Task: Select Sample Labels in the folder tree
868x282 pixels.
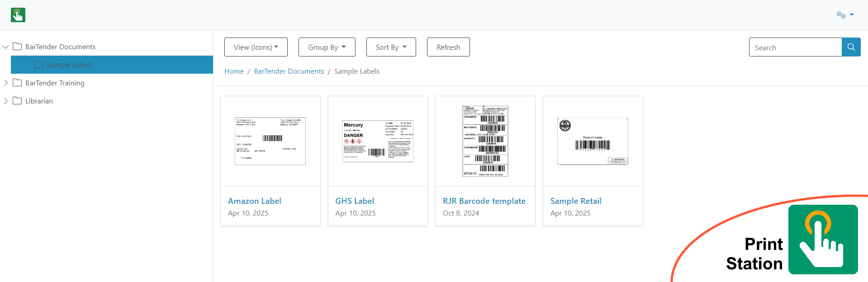Action: coord(112,65)
